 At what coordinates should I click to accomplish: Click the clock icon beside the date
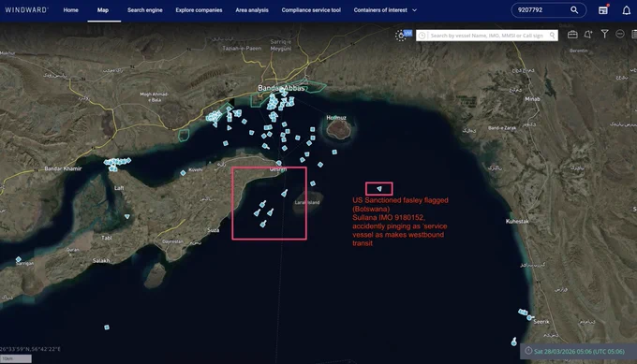[528, 351]
